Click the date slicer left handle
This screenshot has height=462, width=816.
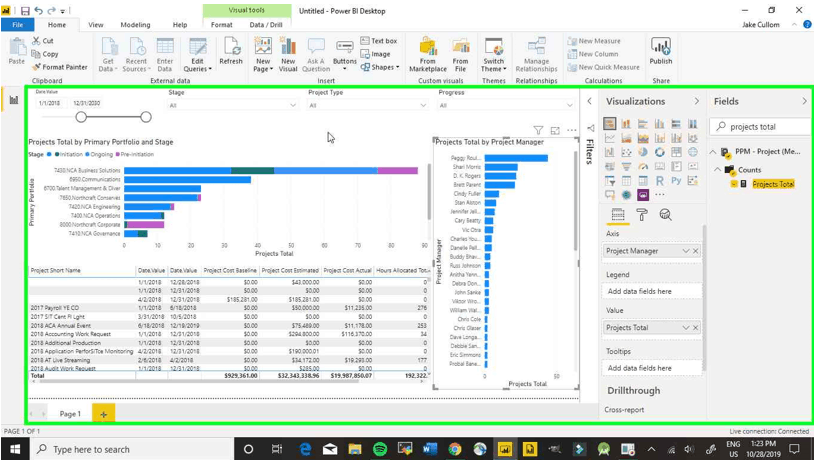(x=81, y=117)
